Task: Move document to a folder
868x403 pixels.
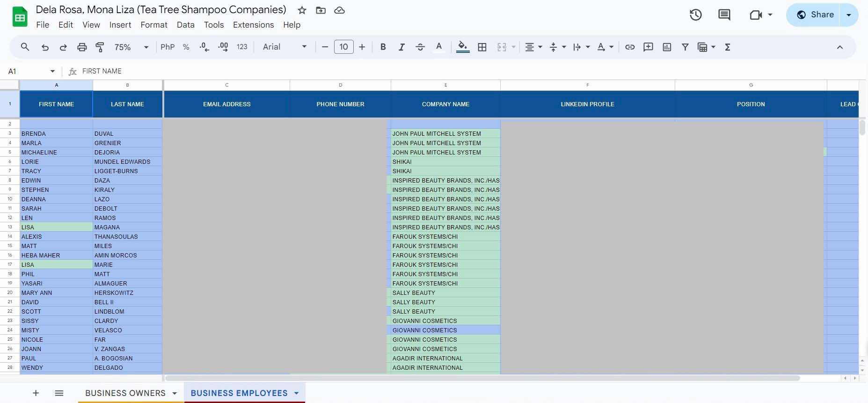Action: [321, 10]
